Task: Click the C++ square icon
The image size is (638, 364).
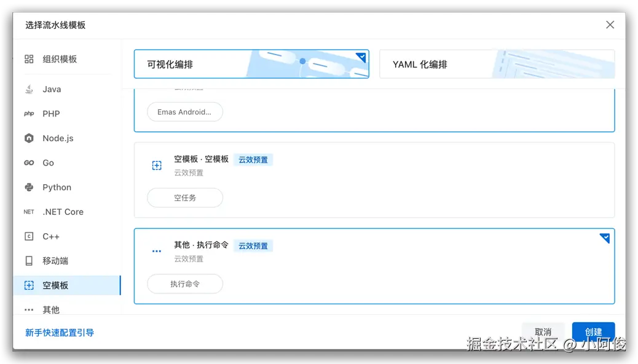Action: (29, 236)
